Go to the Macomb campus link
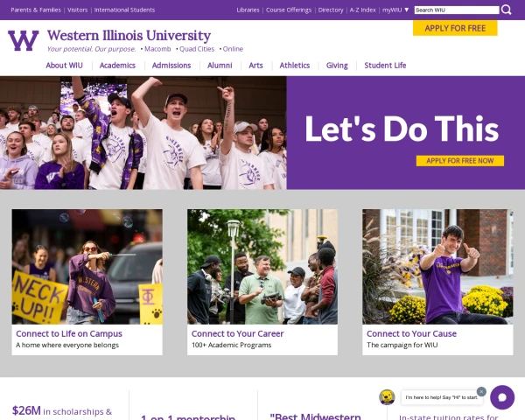525x420 pixels. click(x=157, y=49)
